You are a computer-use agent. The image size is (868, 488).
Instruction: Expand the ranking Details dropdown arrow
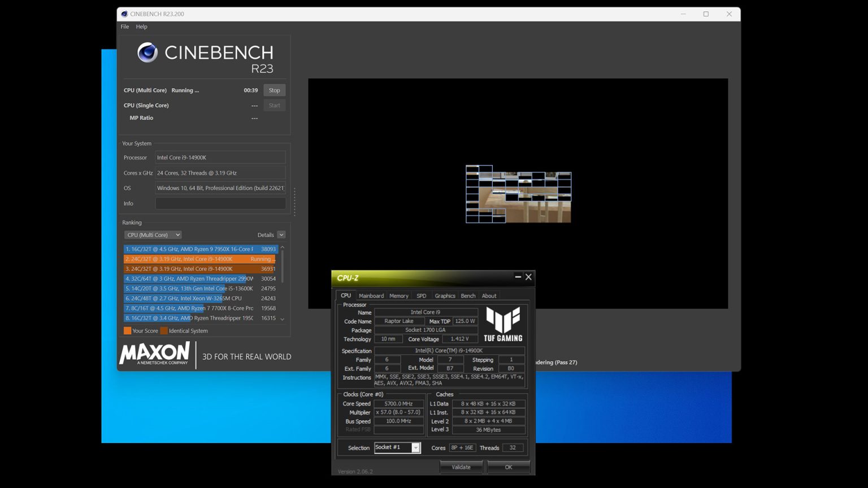pyautogui.click(x=281, y=235)
